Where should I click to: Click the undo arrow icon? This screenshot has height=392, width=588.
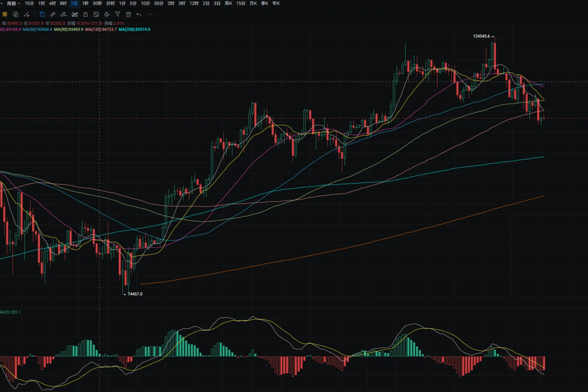click(139, 14)
